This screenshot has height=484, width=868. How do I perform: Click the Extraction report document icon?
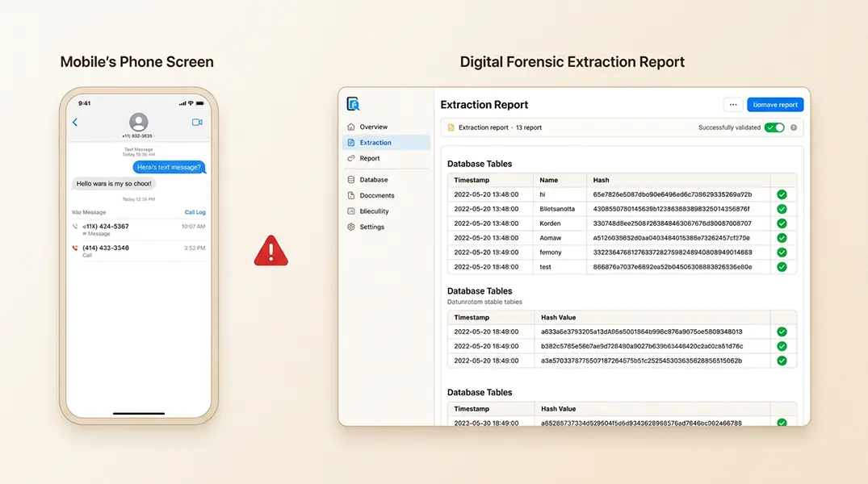click(x=451, y=127)
